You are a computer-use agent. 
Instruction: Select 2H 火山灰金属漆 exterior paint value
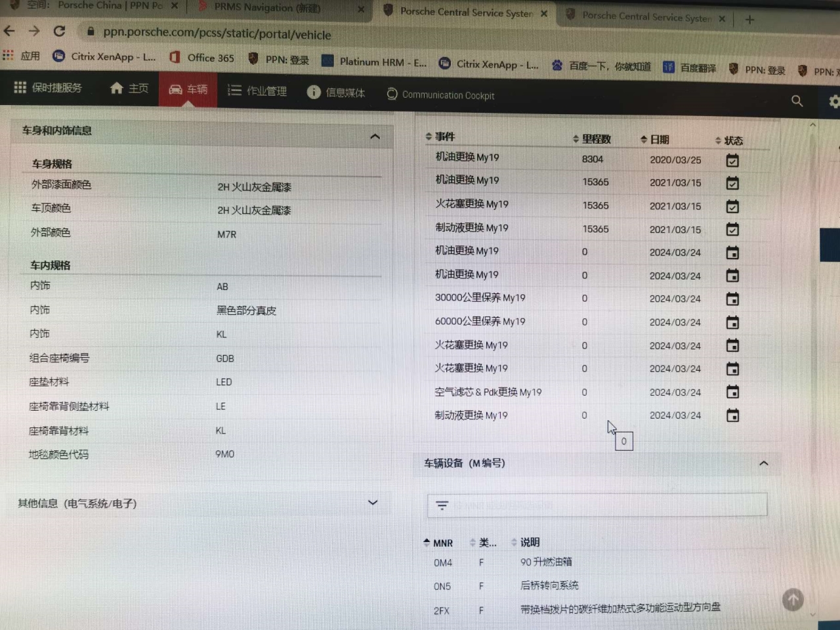coord(255,187)
